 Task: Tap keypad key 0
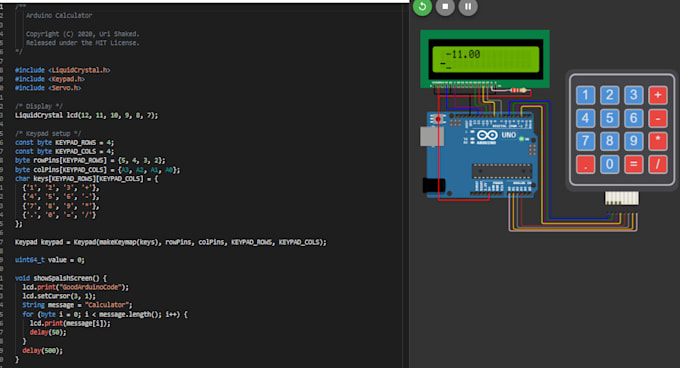(609, 164)
